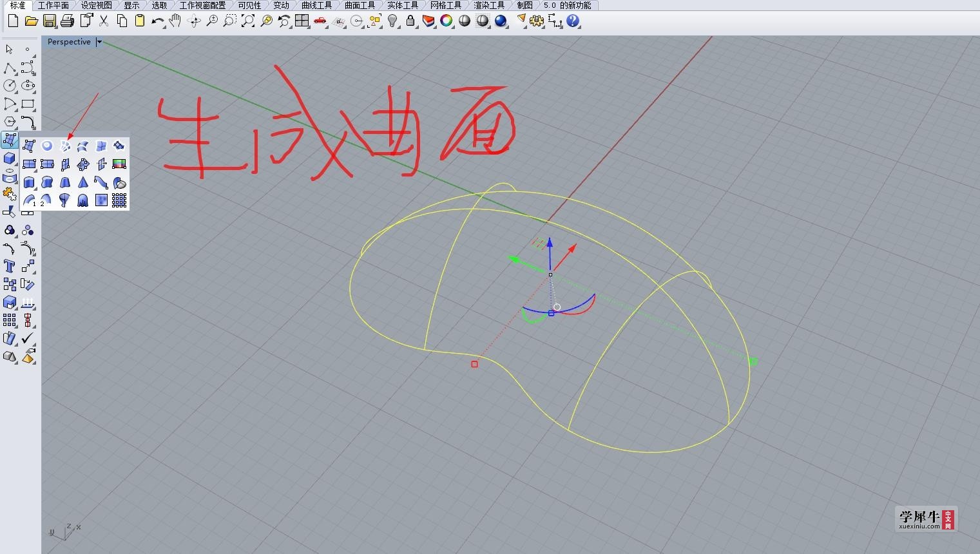
Task: Select Zoom Window tool in toolbar
Action: 229,21
